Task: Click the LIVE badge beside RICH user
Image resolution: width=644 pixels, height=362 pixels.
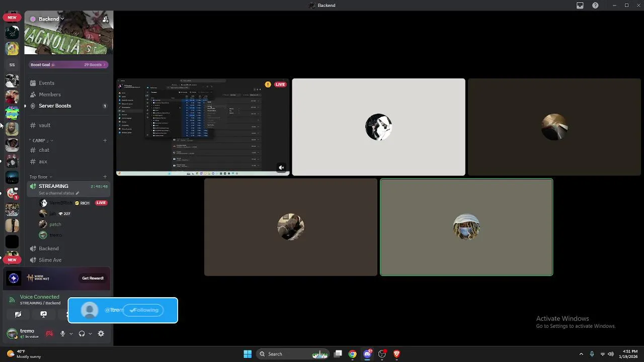Action: (101, 203)
